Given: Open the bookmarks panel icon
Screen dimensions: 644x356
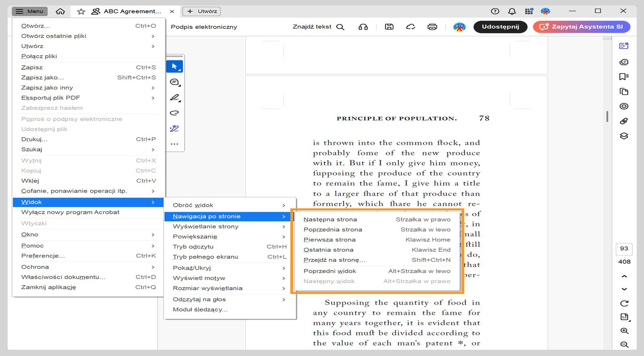Looking at the screenshot, I should pyautogui.click(x=624, y=77).
